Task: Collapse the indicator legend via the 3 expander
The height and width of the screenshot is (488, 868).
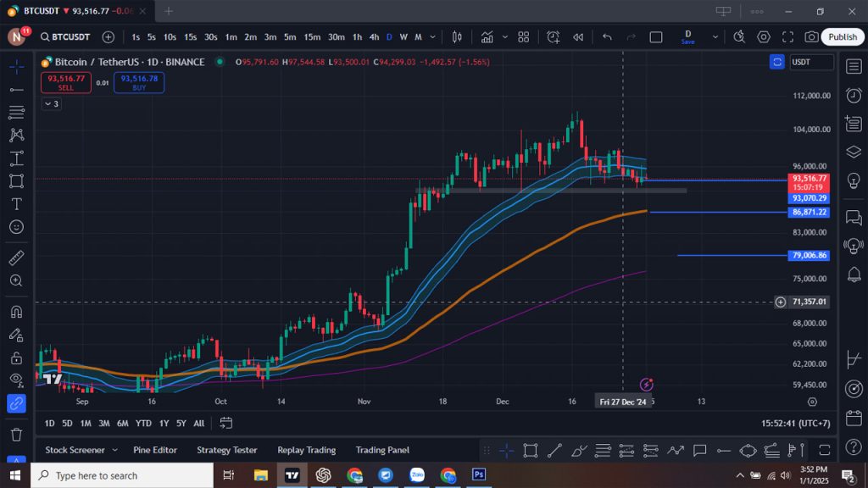Action: pyautogui.click(x=51, y=103)
